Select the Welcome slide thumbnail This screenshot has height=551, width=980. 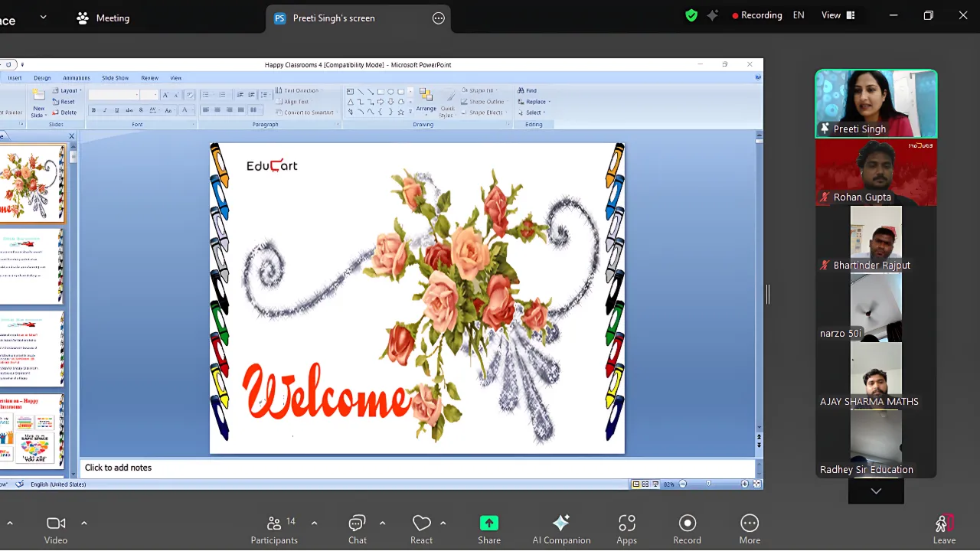pyautogui.click(x=31, y=184)
